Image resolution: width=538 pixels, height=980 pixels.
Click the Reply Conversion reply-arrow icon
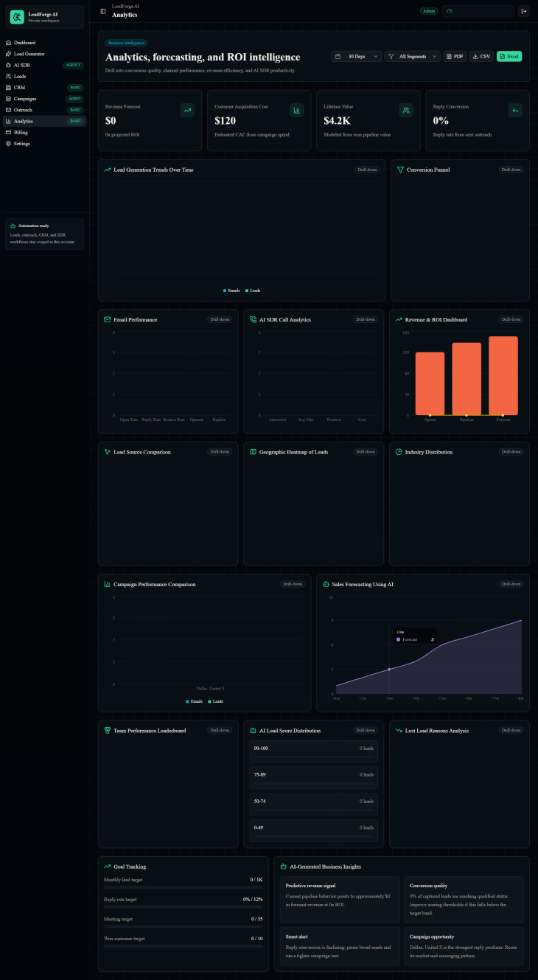tap(515, 110)
